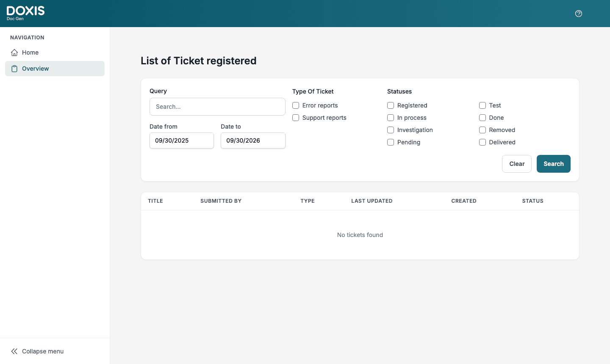Tick the Registered status checkbox
This screenshot has width=610, height=364.
click(391, 105)
